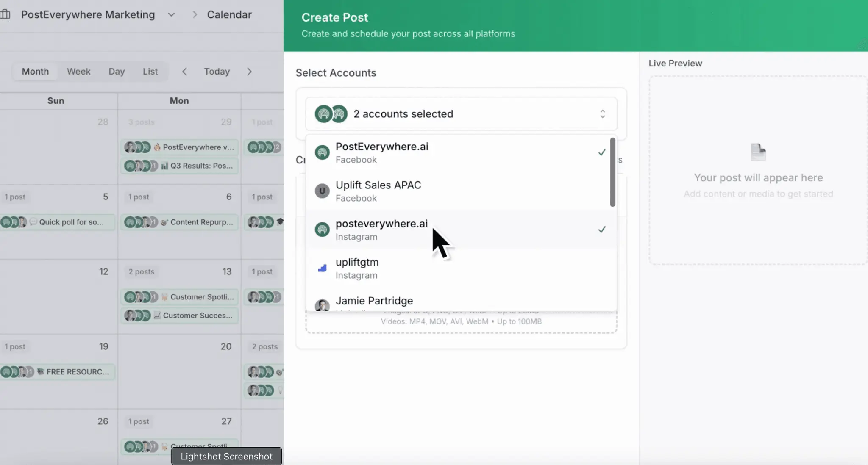868x465 pixels.
Task: Select upliftgtm Instagram account
Action: click(458, 268)
